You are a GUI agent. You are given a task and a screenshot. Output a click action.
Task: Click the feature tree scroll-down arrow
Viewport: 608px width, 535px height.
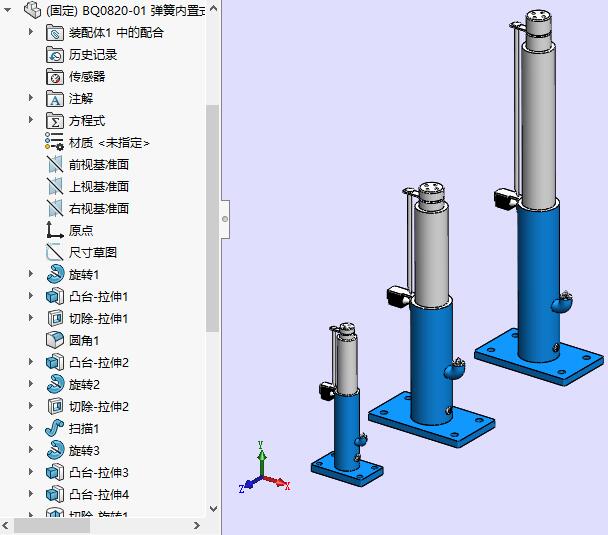[213, 509]
